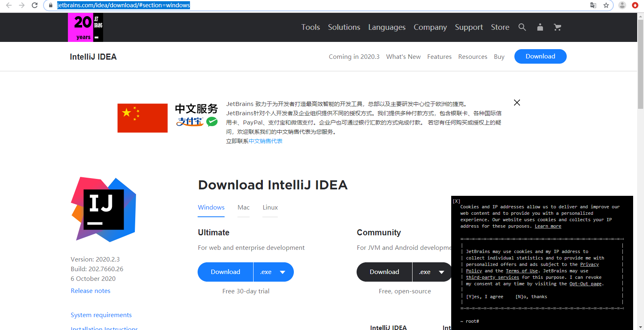Open the Resources menu

473,57
